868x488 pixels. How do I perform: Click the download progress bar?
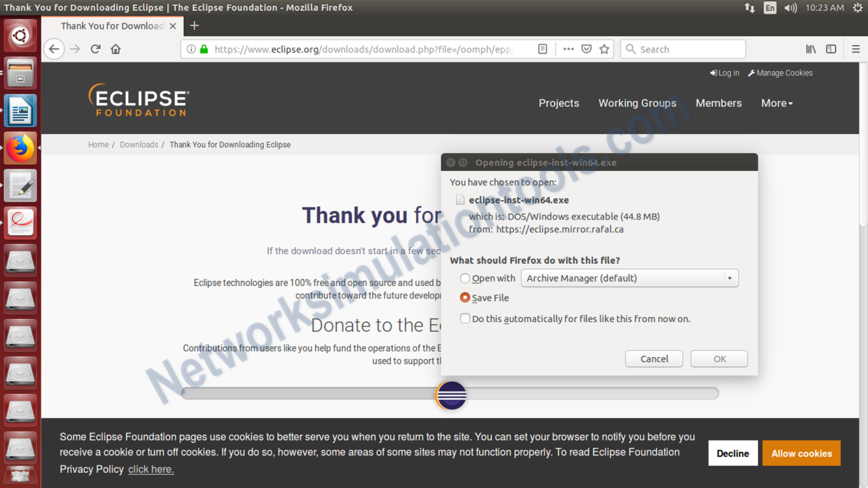click(450, 394)
